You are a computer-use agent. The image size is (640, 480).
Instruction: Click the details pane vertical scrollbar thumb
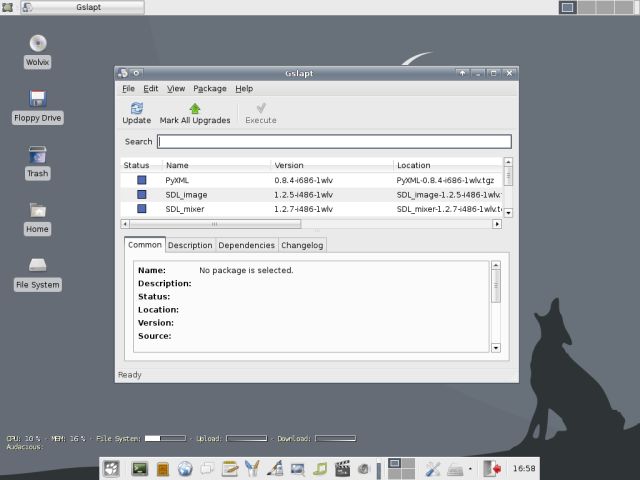[496, 286]
